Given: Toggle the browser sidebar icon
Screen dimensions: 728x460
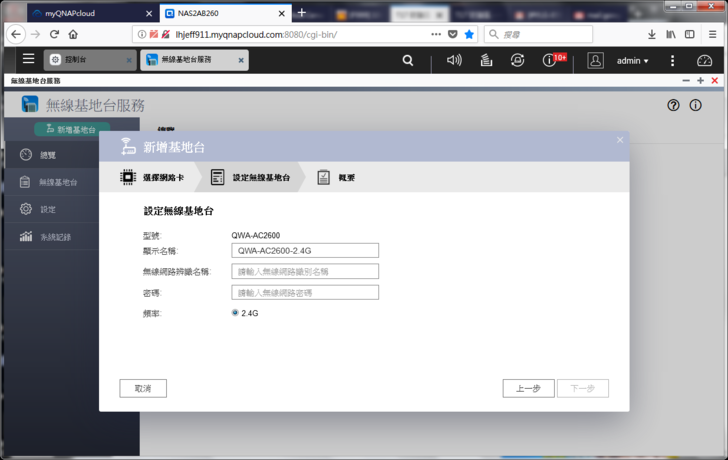Looking at the screenshot, I should [690, 34].
